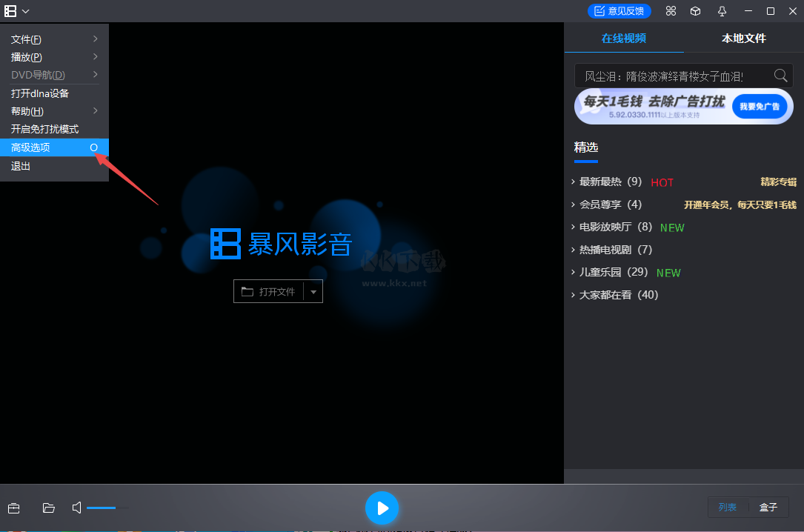Adjust the volume slider
The width and height of the screenshot is (804, 532).
point(107,508)
